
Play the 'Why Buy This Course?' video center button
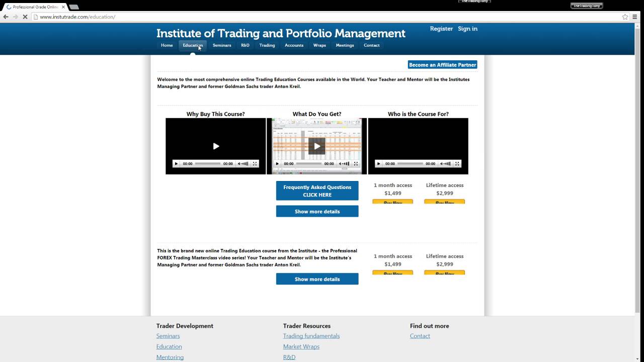(x=216, y=146)
